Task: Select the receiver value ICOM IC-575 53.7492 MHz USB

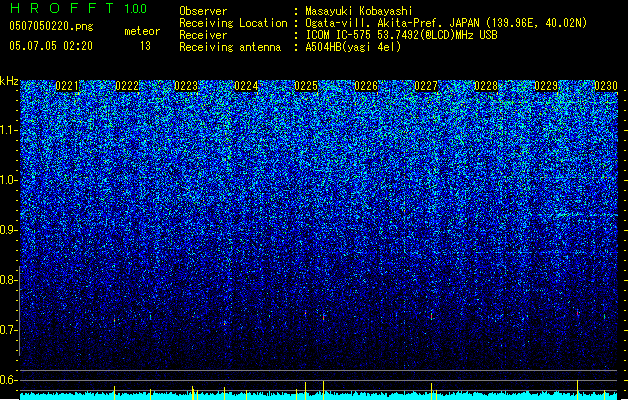Action: point(401,35)
